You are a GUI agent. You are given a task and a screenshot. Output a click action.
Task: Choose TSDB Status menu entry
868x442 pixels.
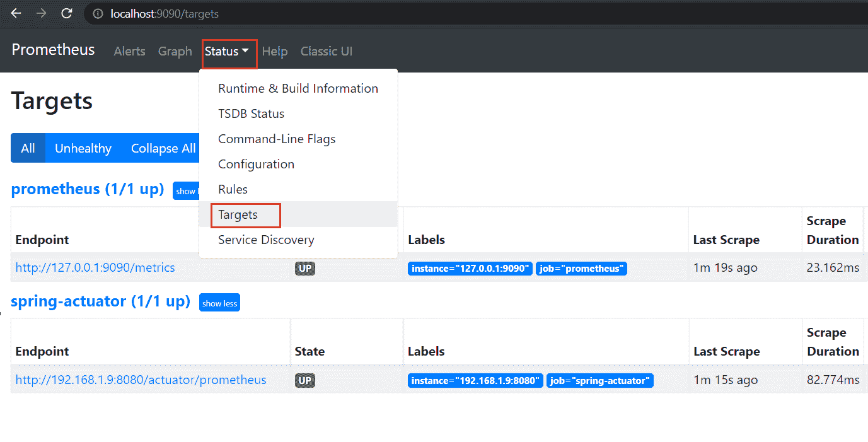click(251, 113)
